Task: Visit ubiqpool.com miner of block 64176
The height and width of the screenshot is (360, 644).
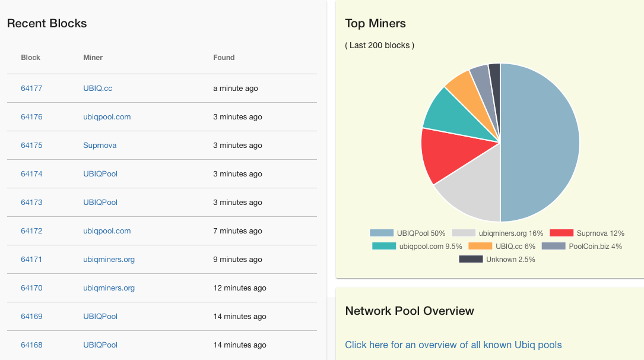Action: [107, 116]
